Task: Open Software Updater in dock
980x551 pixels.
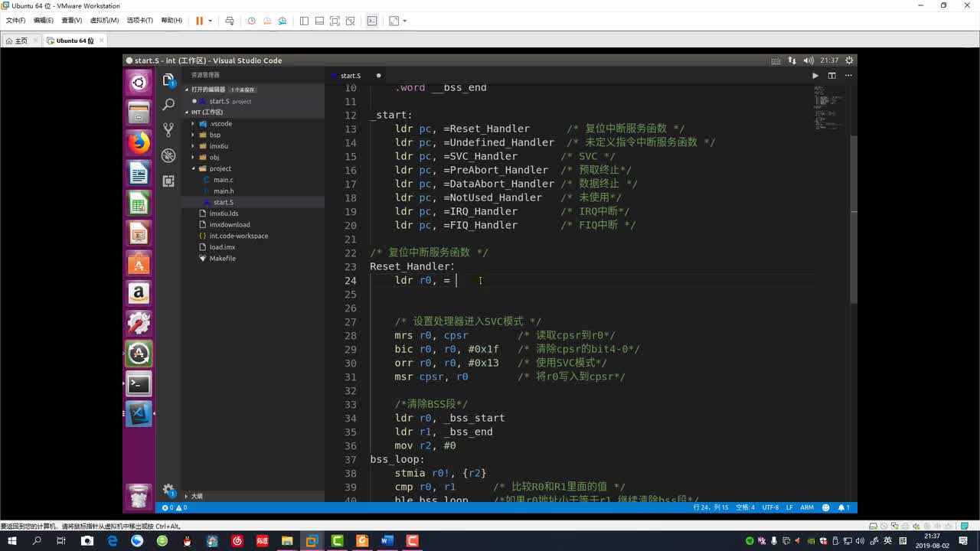Action: [x=139, y=354]
